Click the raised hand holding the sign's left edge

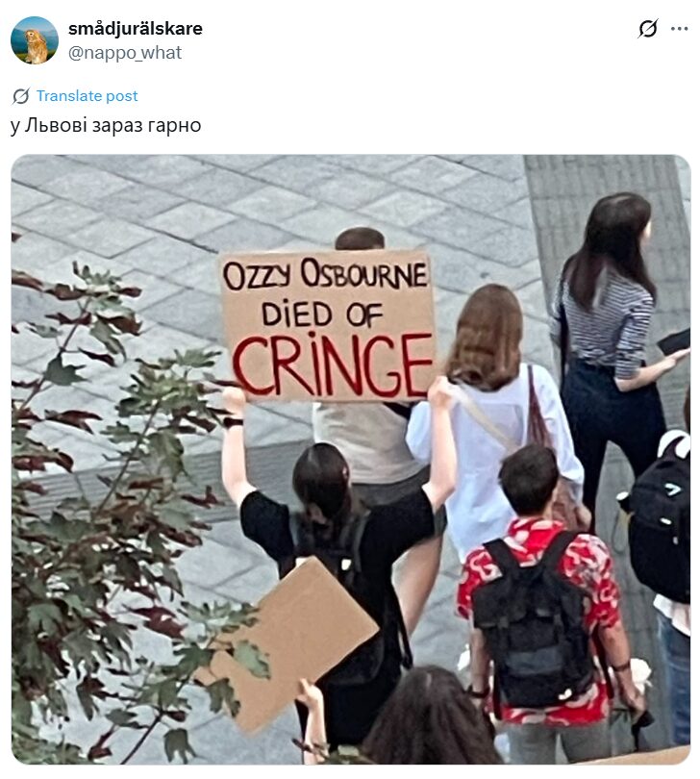233,398
